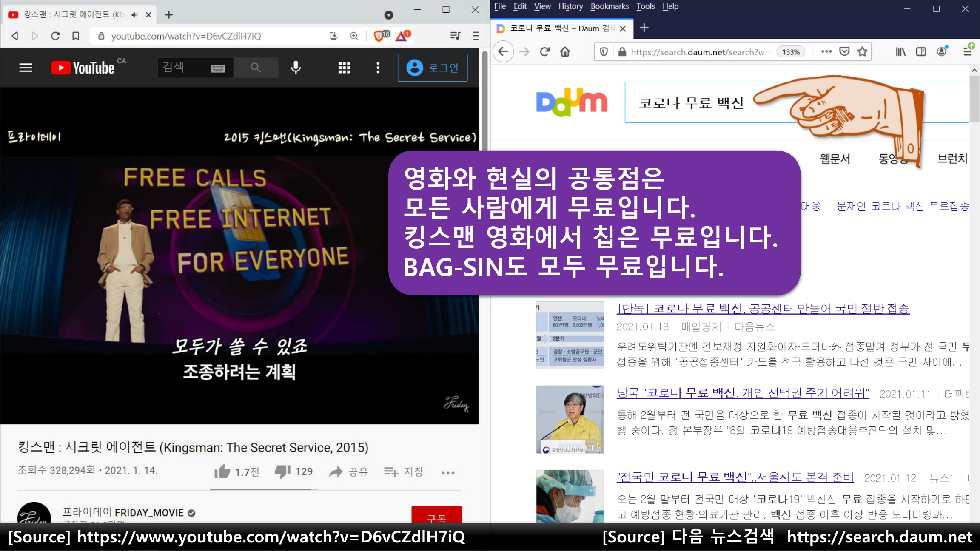Go to the Firefox home page

click(565, 52)
